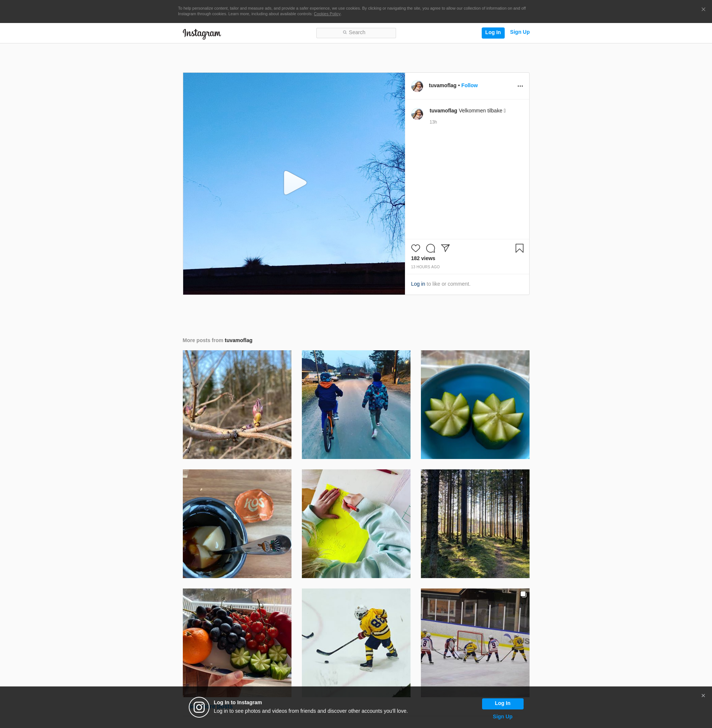The height and width of the screenshot is (728, 712).
Task: Dismiss the cookie notice banner
Action: (703, 9)
